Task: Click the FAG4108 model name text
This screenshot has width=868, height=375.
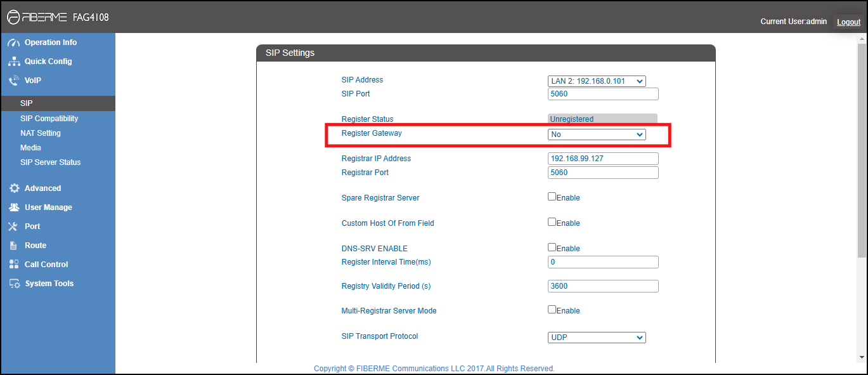Action: pyautogui.click(x=91, y=18)
